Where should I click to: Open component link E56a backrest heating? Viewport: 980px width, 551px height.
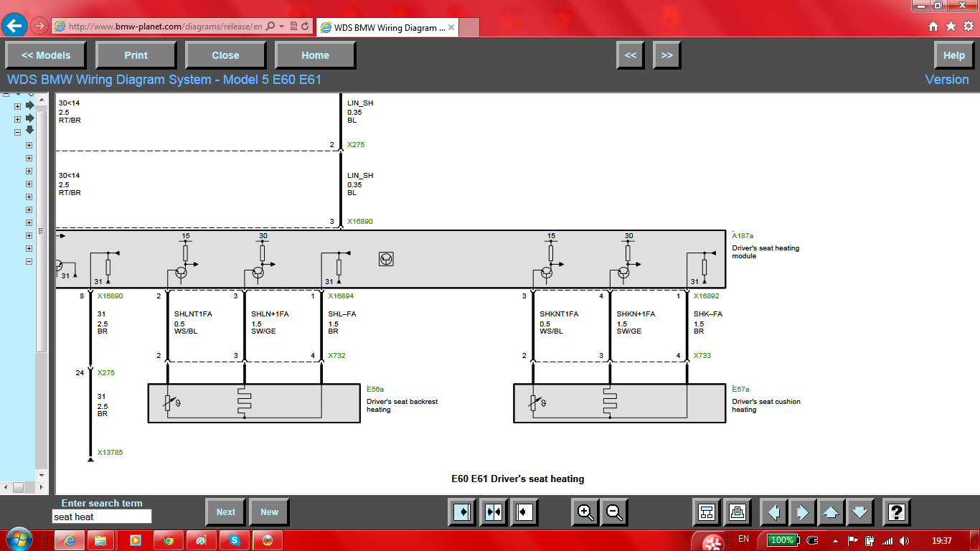375,390
